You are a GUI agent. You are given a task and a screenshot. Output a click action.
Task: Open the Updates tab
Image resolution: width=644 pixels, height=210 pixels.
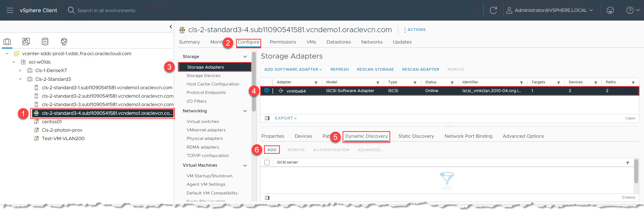click(x=402, y=42)
